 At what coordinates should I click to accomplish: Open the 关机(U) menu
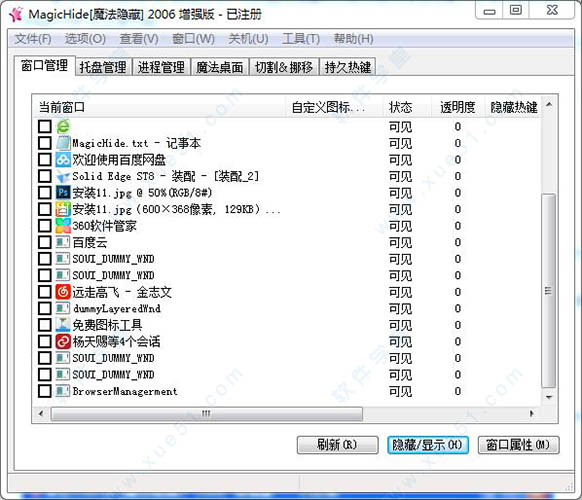[x=248, y=39]
